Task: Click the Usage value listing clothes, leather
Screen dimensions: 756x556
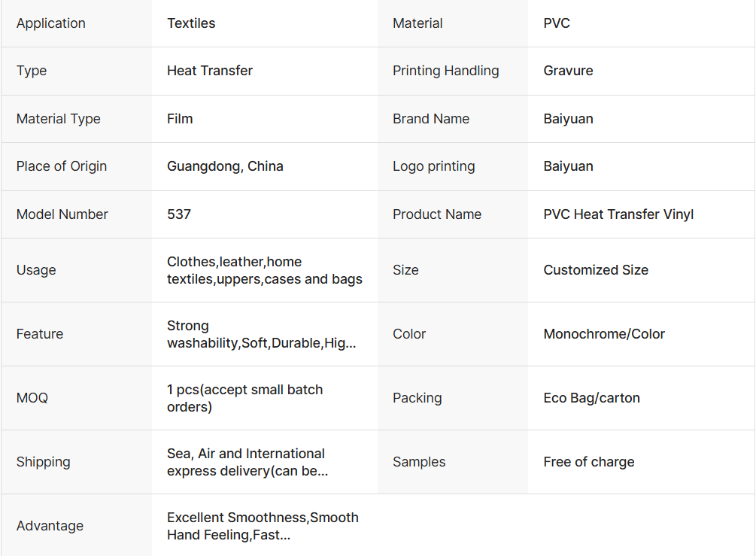Action: (264, 270)
